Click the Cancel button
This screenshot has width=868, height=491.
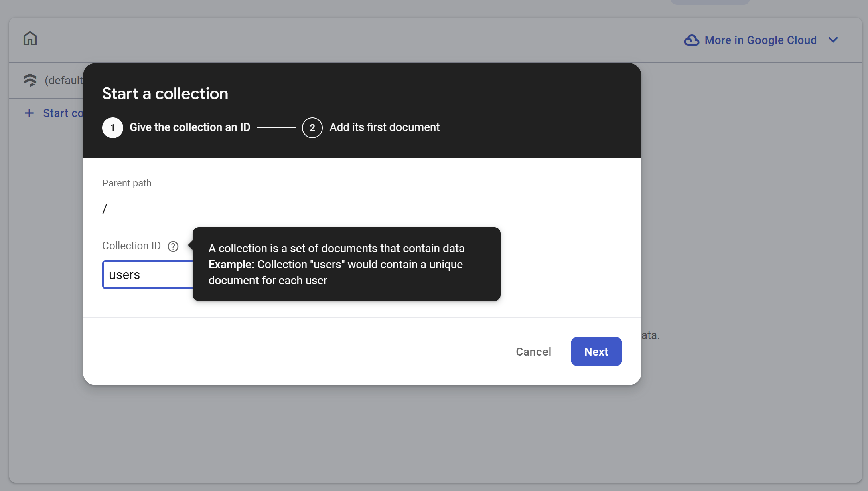pyautogui.click(x=533, y=352)
